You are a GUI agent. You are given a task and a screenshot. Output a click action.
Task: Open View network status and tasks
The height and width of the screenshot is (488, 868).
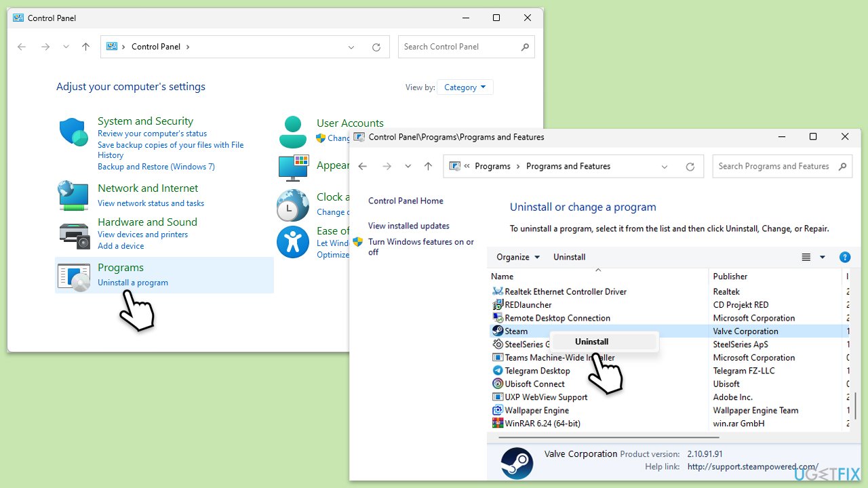(151, 203)
